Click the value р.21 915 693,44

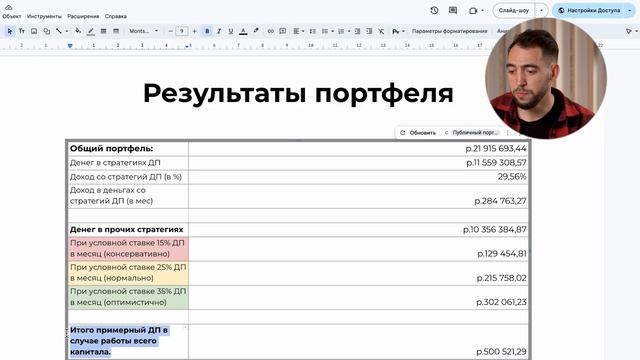(x=496, y=149)
